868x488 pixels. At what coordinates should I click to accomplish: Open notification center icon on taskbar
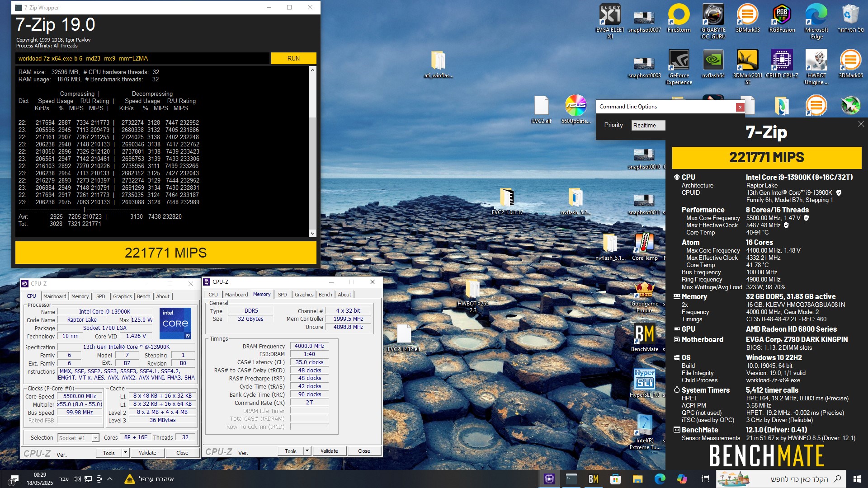point(14,479)
